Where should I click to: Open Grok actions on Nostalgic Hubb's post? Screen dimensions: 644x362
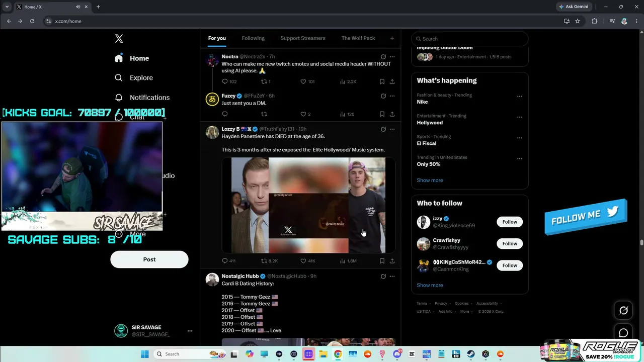point(383,276)
